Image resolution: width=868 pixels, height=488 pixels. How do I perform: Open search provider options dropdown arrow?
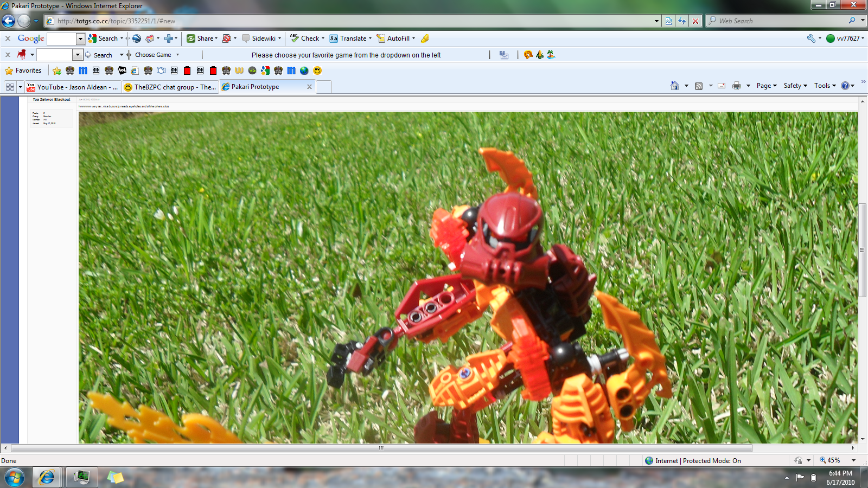click(863, 21)
